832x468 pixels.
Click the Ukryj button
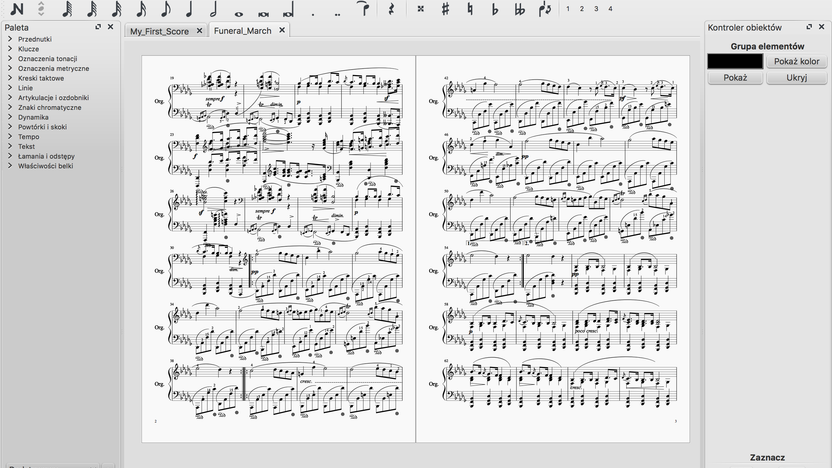tap(796, 77)
